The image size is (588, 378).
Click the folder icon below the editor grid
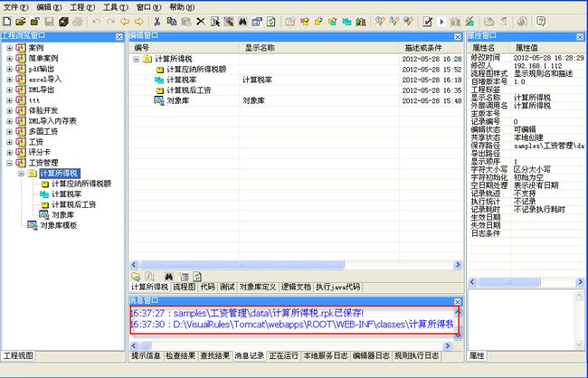[x=136, y=277]
